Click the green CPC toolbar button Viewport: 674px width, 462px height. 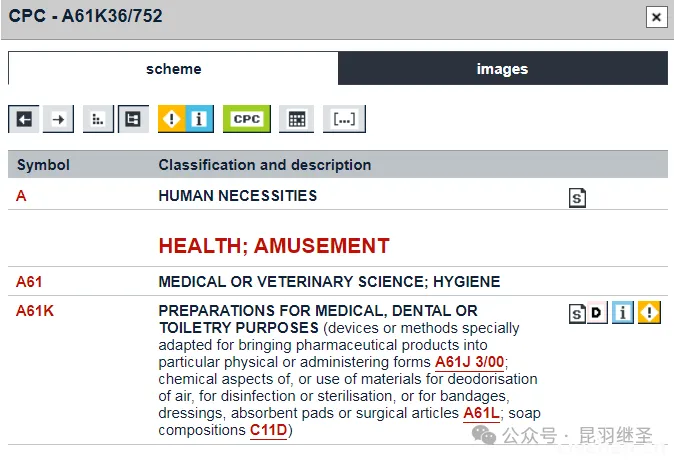246,119
